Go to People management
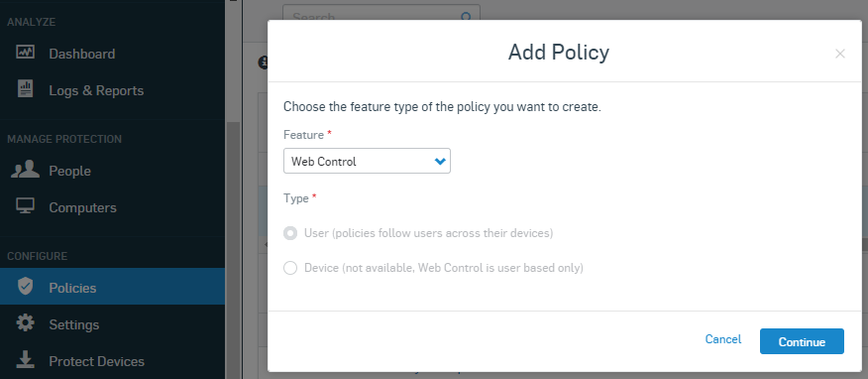The image size is (868, 379). click(69, 172)
